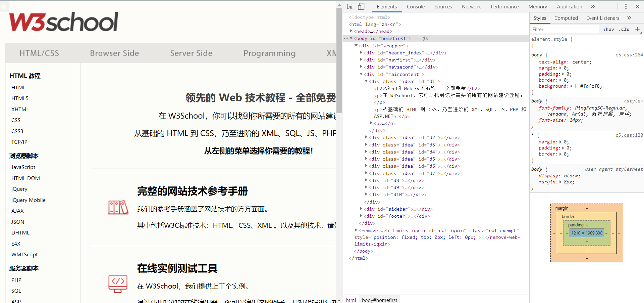This screenshot has width=644, height=303.
Task: Expand the div#sidebar node
Action: coord(361,209)
